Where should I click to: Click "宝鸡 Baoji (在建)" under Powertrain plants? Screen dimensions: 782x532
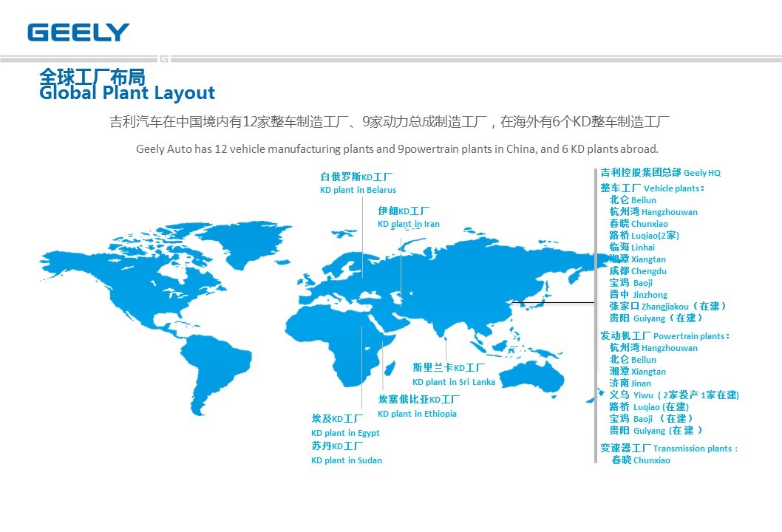pos(651,419)
